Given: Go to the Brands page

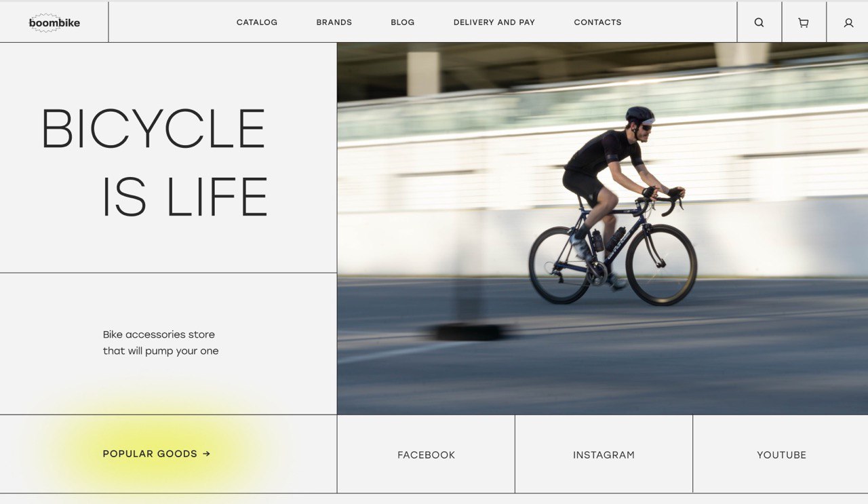Looking at the screenshot, I should [x=334, y=22].
